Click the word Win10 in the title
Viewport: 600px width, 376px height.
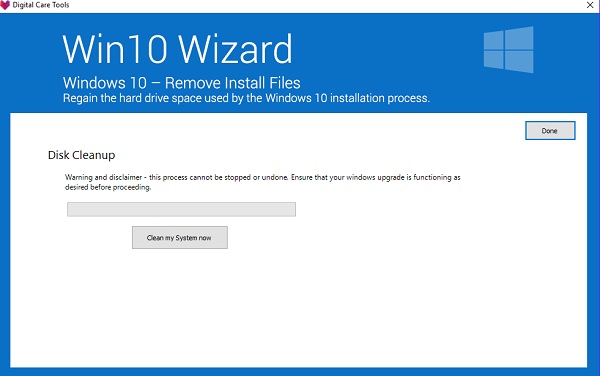point(115,49)
